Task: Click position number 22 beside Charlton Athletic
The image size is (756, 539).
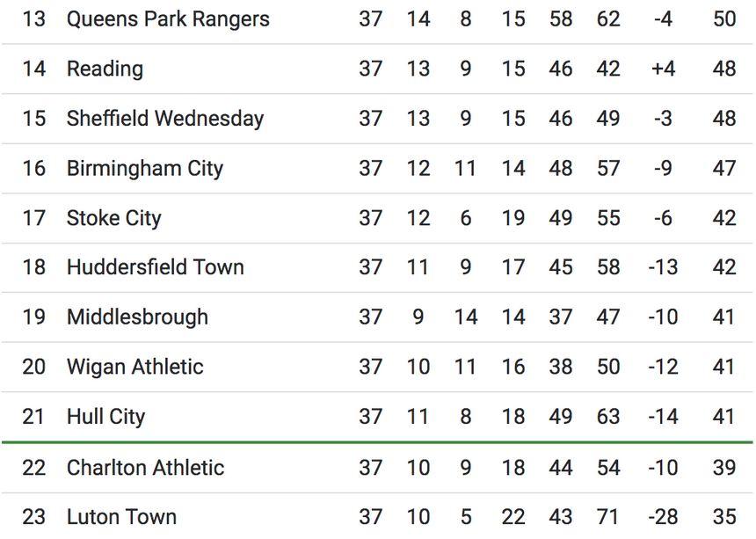Action: pyautogui.click(x=33, y=468)
